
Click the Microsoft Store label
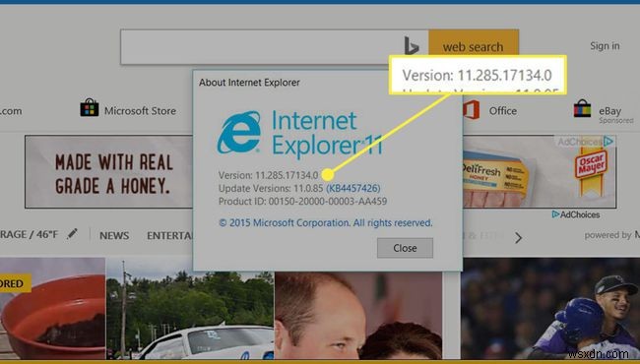click(140, 110)
